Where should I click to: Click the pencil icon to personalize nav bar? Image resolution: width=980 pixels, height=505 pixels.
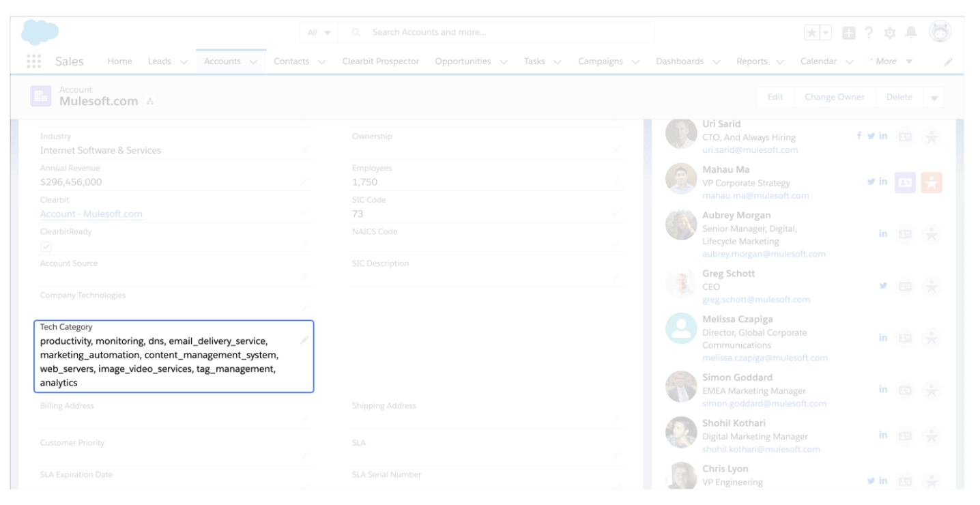[948, 62]
